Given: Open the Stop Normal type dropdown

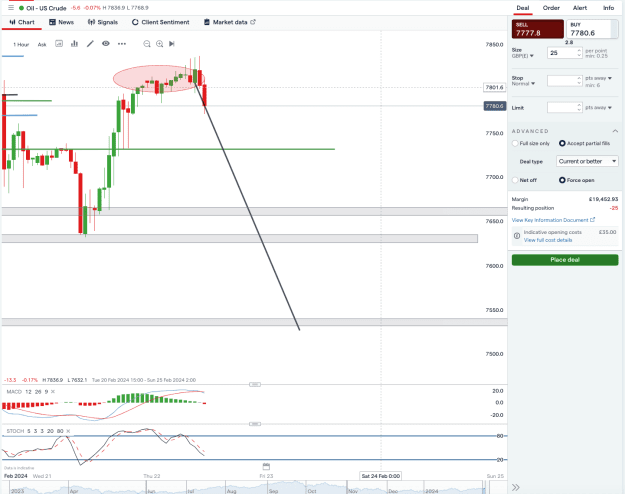Looking at the screenshot, I should [523, 84].
